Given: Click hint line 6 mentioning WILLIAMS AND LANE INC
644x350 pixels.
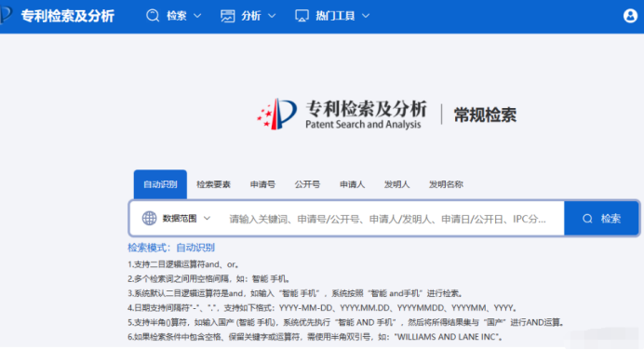Looking at the screenshot, I should [315, 337].
